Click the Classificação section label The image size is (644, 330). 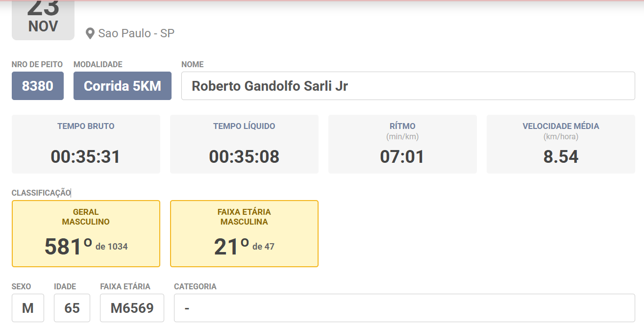(x=41, y=193)
